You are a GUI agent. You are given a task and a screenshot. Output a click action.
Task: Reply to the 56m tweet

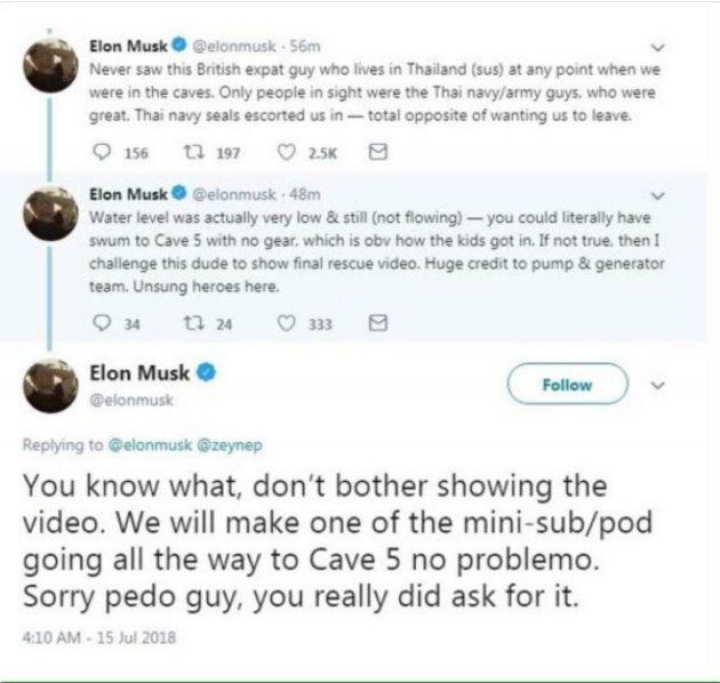coord(98,155)
